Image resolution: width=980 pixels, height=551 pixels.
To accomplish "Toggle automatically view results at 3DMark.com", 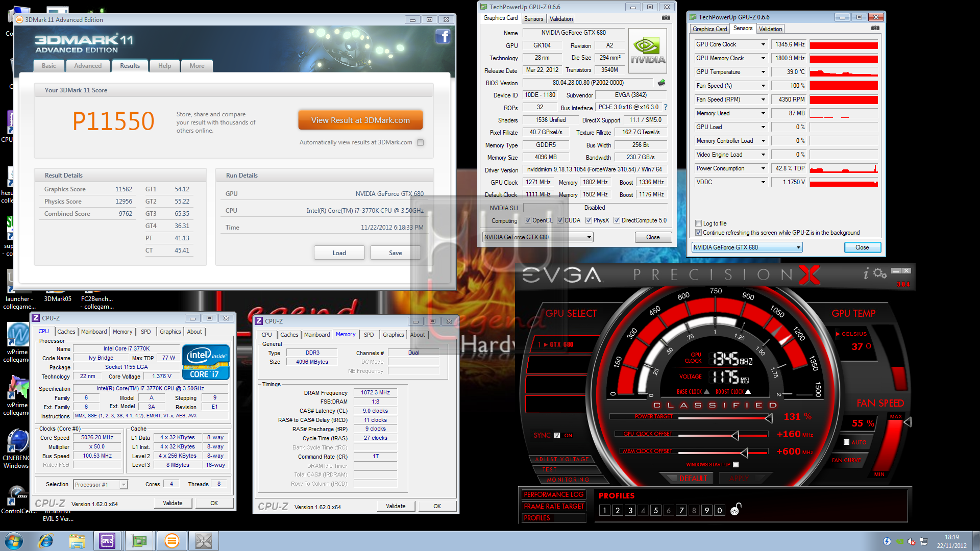I will click(x=420, y=143).
